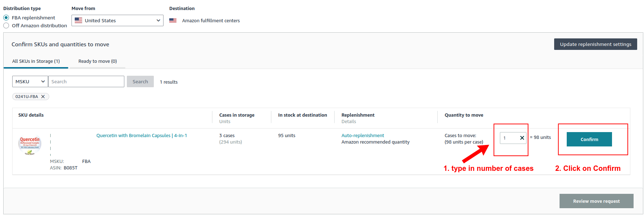Click the 0241U-FBA filter tag label
This screenshot has width=644, height=215.
point(27,97)
